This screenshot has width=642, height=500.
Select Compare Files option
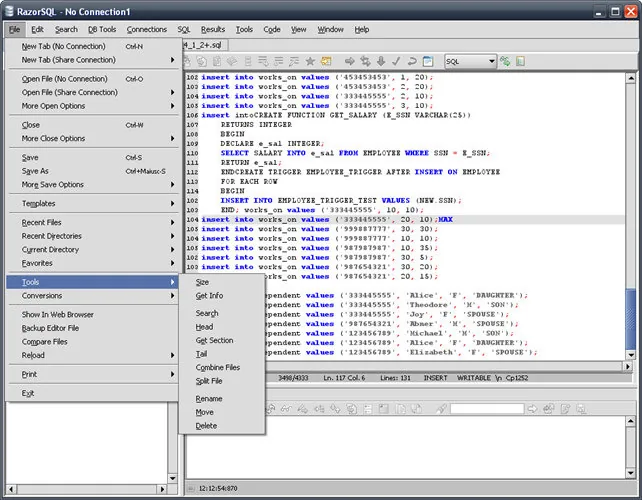pyautogui.click(x=93, y=342)
